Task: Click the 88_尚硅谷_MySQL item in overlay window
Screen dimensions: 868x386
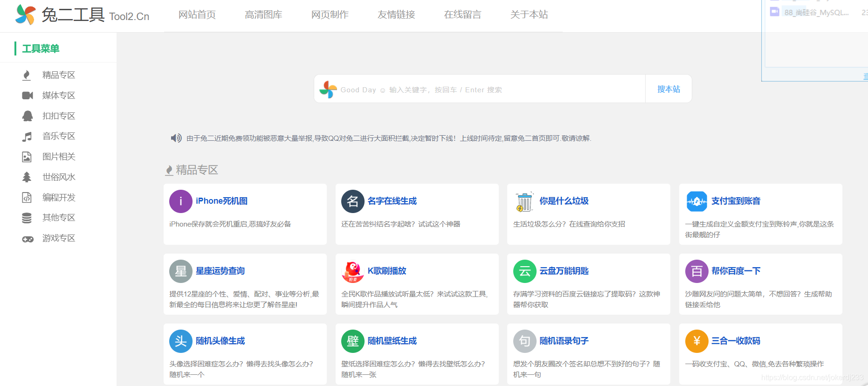Action: pos(817,13)
